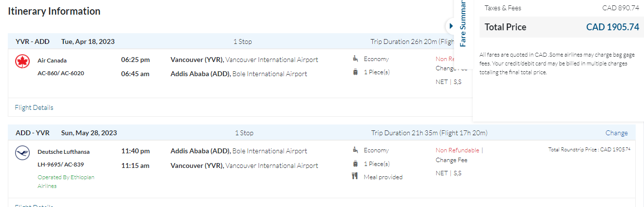This screenshot has height=207, width=644.
Task: Open Change Fee info for the Lufthansa flight
Action: tap(451, 160)
